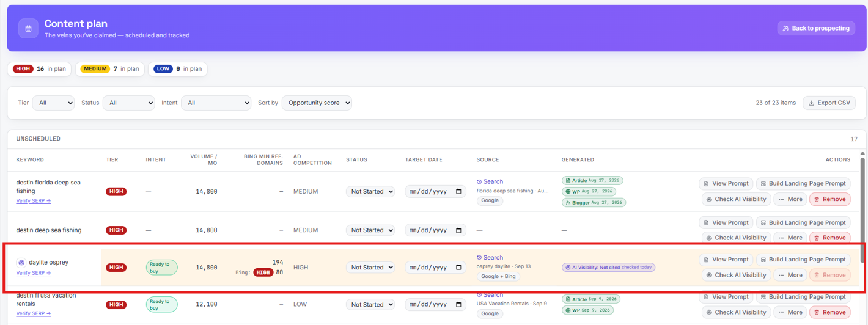
Task: Click View Prompt for destin fl usa vacation rentals
Action: pos(726,297)
